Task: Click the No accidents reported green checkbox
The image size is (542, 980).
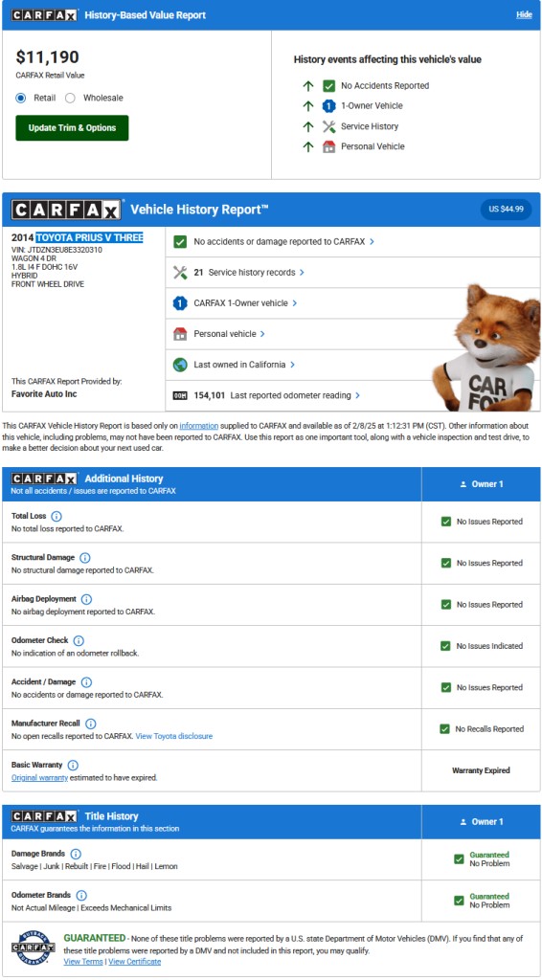Action: tap(328, 86)
